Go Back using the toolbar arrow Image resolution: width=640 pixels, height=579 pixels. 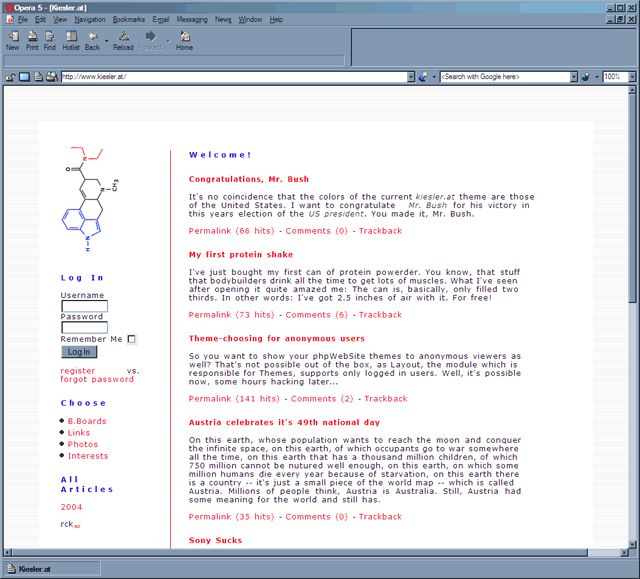coord(92,37)
